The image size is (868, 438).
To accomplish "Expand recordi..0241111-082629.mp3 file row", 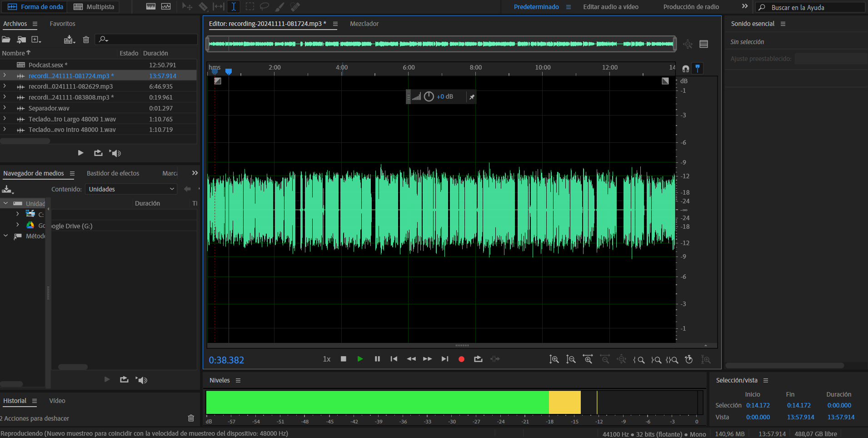I will click(x=5, y=86).
